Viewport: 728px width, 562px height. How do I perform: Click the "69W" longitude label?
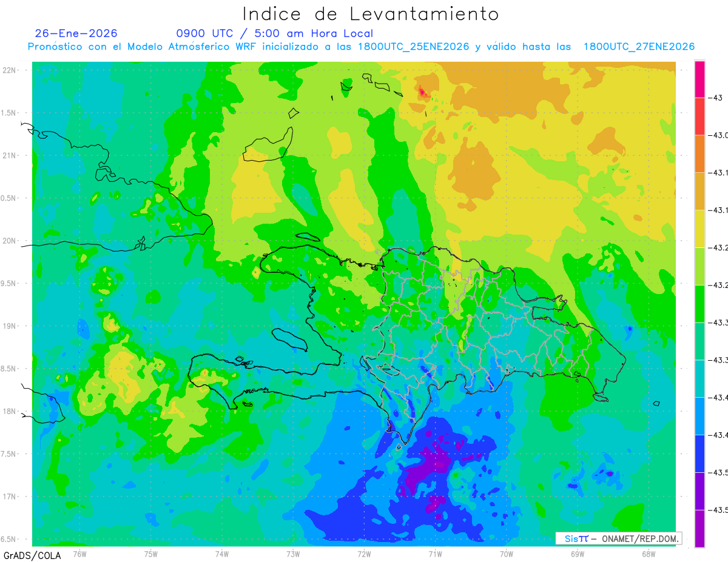tap(577, 553)
